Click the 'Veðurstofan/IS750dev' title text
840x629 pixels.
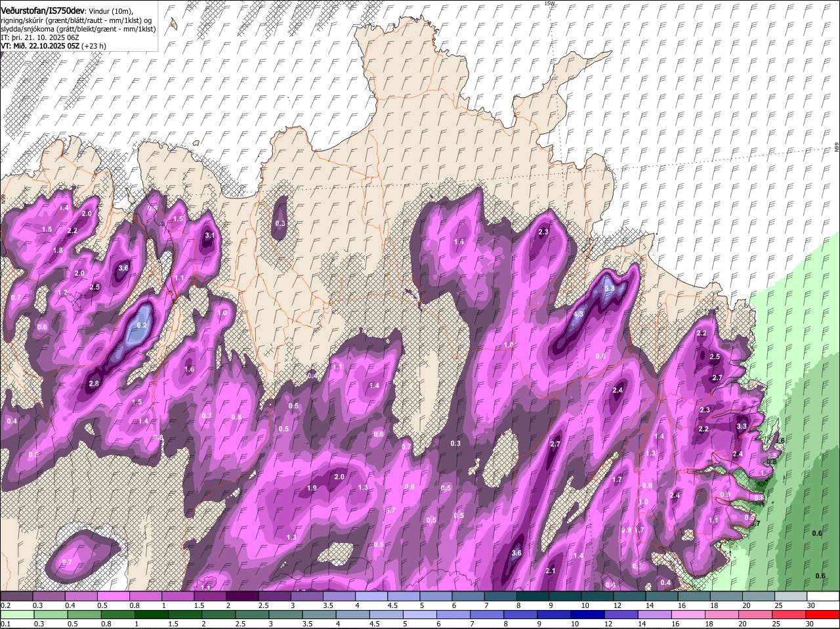[43, 10]
